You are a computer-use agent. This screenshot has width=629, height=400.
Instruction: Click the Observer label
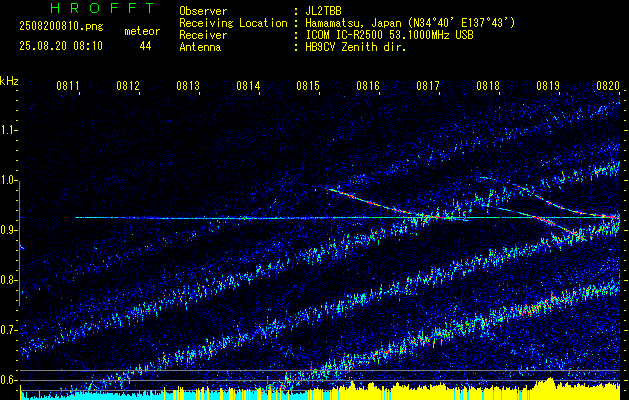click(x=203, y=11)
